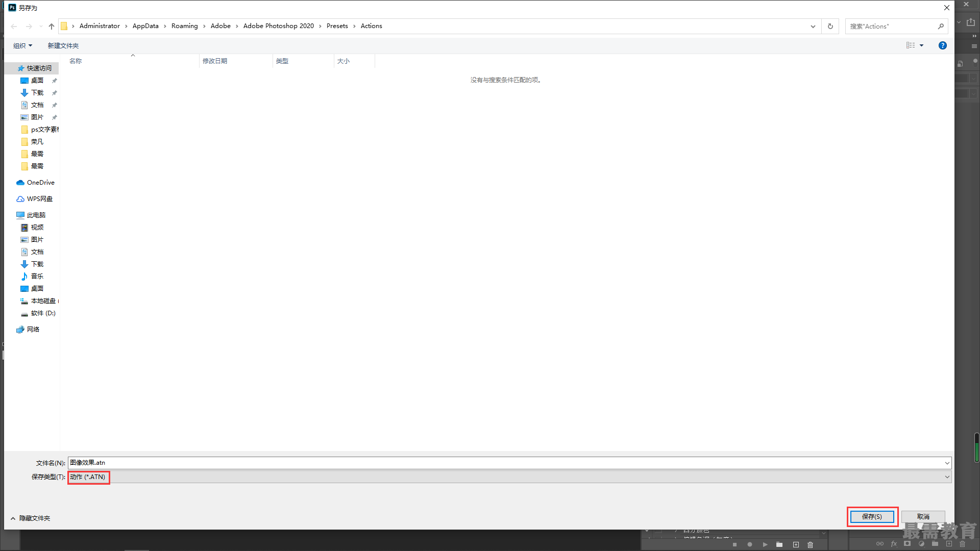Image resolution: width=980 pixels, height=551 pixels.
Task: Sort by Size (大小) column
Action: (x=354, y=61)
